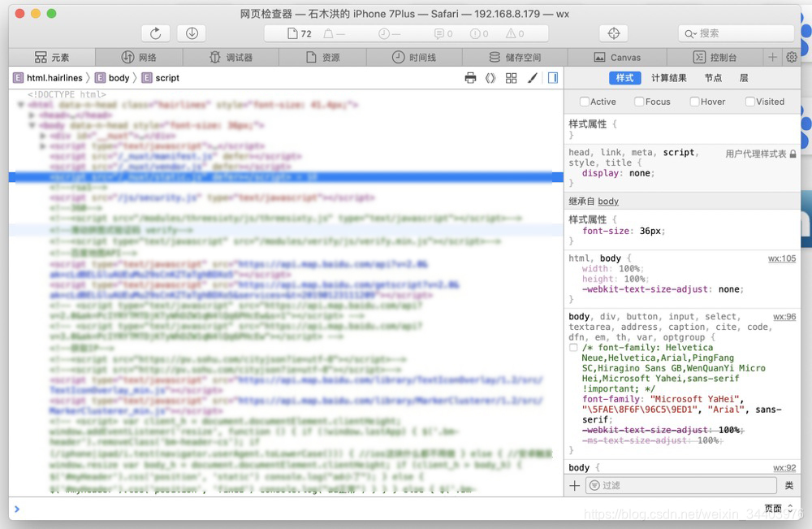Click the <!DOCTYPE html> line
This screenshot has width=812, height=529.
(67, 94)
